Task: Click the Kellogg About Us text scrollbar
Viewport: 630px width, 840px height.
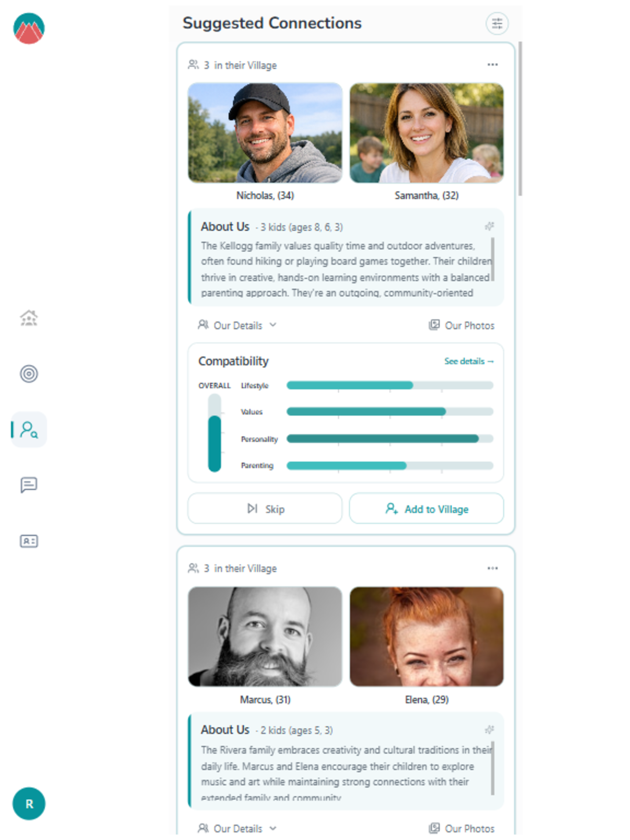Action: [x=493, y=259]
